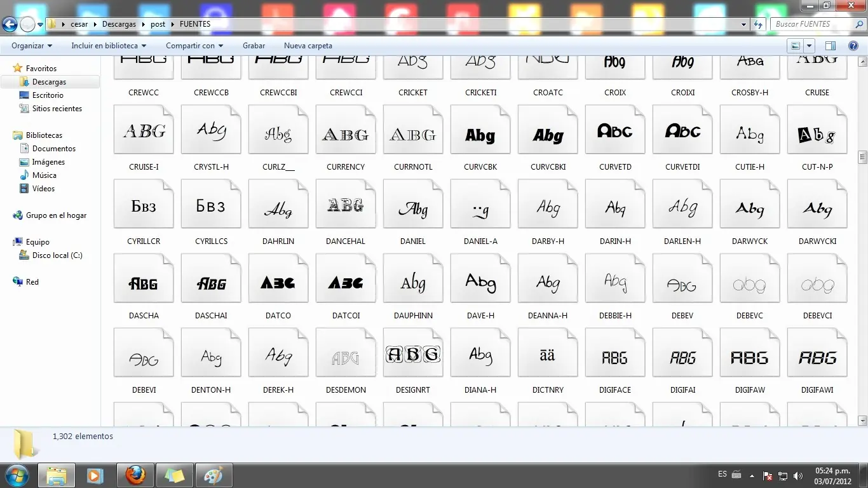Create a Nueva carpeta
This screenshot has height=488, width=868.
pyautogui.click(x=308, y=46)
